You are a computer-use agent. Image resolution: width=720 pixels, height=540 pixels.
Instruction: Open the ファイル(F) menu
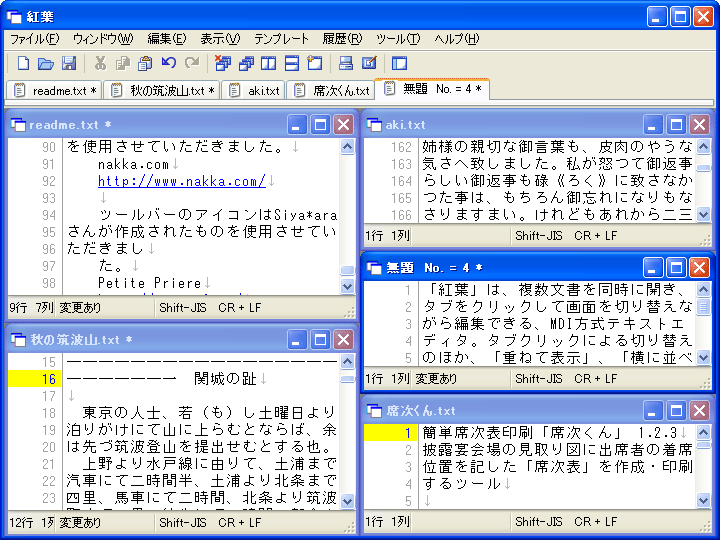point(35,39)
